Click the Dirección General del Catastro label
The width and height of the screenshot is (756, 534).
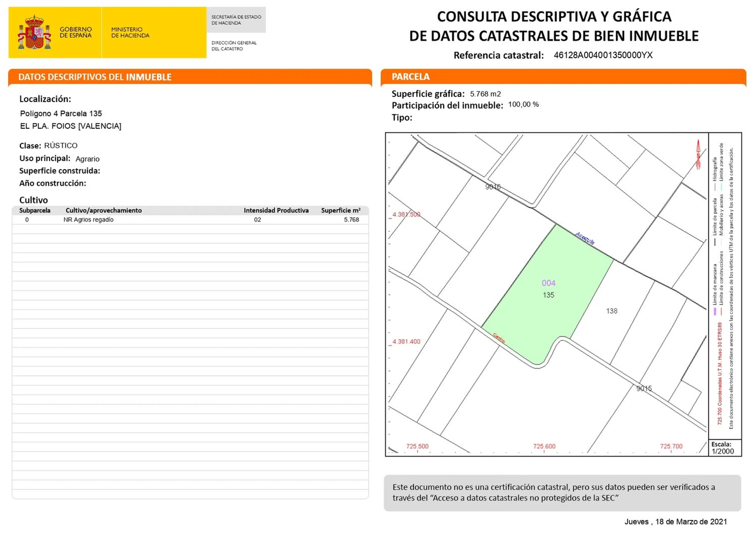click(x=234, y=46)
